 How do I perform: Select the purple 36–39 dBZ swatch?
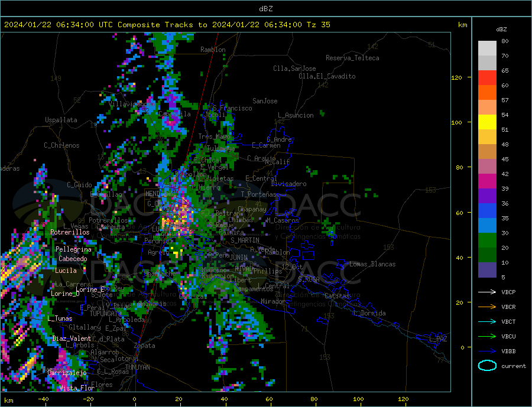coord(487,196)
